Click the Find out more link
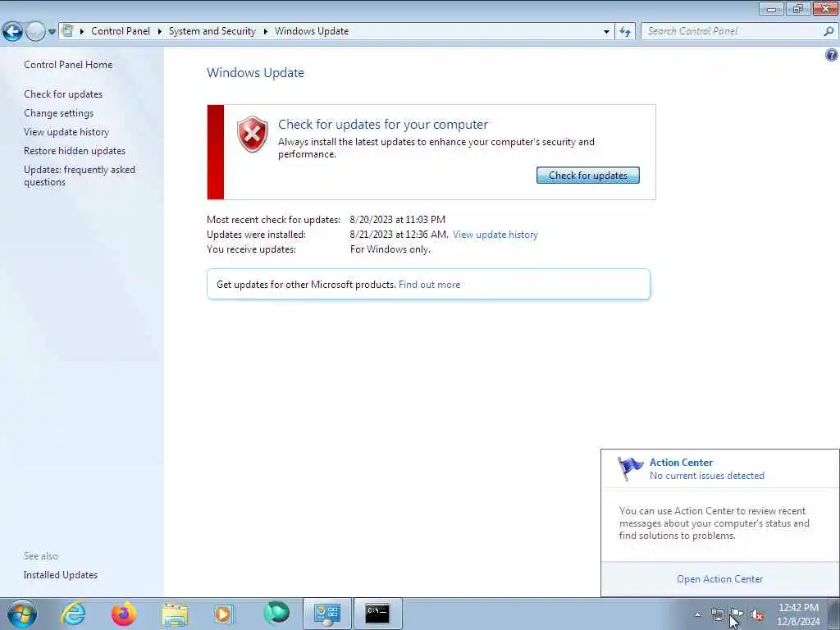The image size is (840, 630). 429,285
